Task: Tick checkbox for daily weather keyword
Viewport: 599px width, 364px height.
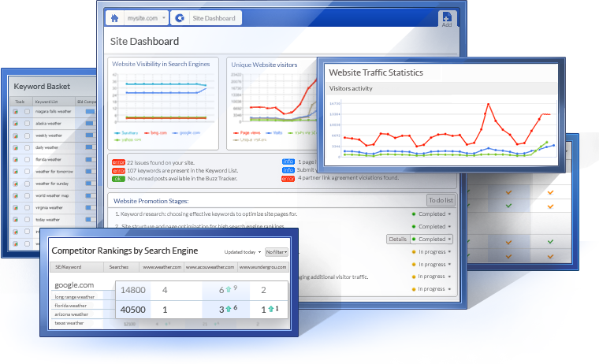Action: [x=28, y=147]
